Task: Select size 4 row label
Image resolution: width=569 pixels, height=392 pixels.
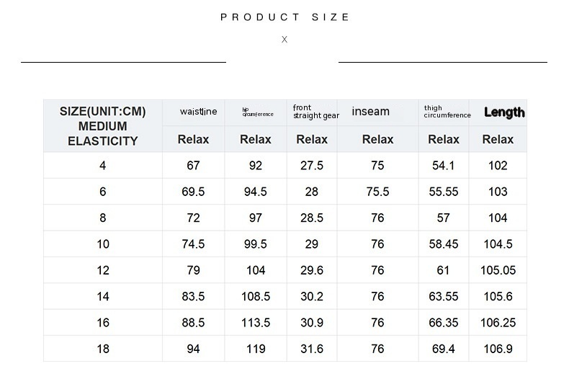Action: tap(103, 166)
